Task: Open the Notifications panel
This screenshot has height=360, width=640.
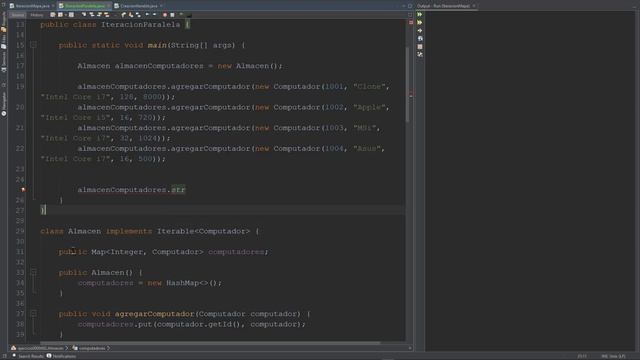Action: pyautogui.click(x=61, y=356)
